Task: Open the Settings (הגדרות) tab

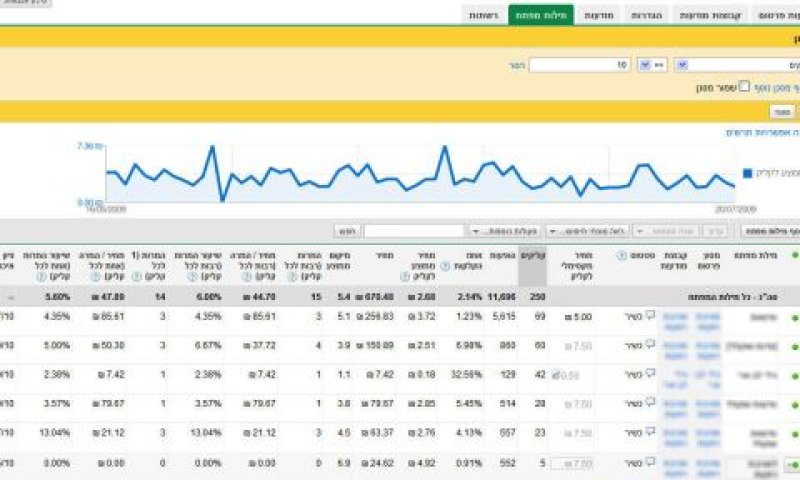Action: click(646, 15)
